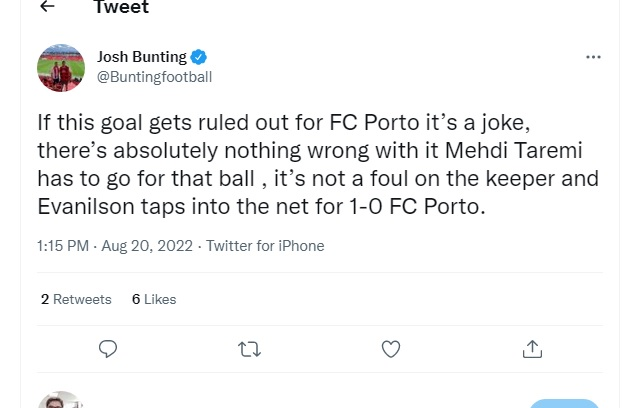The width and height of the screenshot is (624, 408).
Task: Go back using the back arrow
Action: pyautogui.click(x=48, y=8)
